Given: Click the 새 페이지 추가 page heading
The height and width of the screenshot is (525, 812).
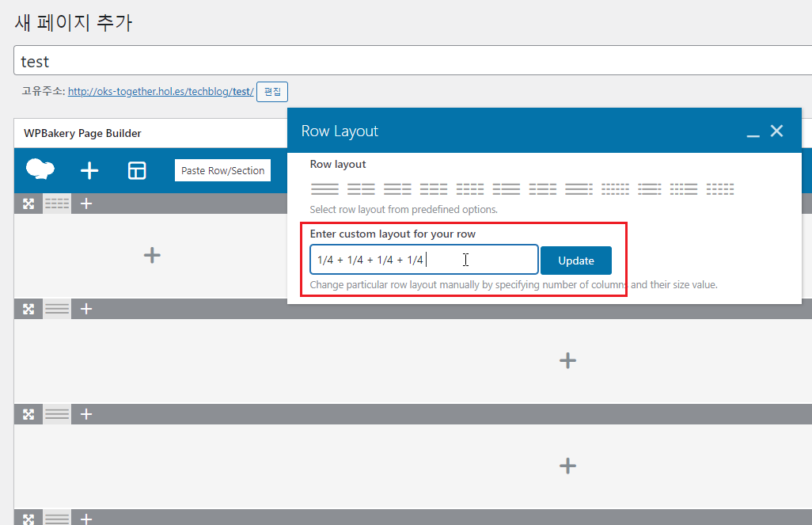Looking at the screenshot, I should tap(74, 23).
